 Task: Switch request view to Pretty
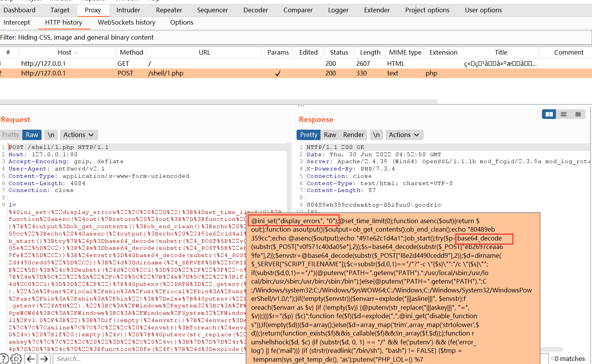pyautogui.click(x=11, y=135)
